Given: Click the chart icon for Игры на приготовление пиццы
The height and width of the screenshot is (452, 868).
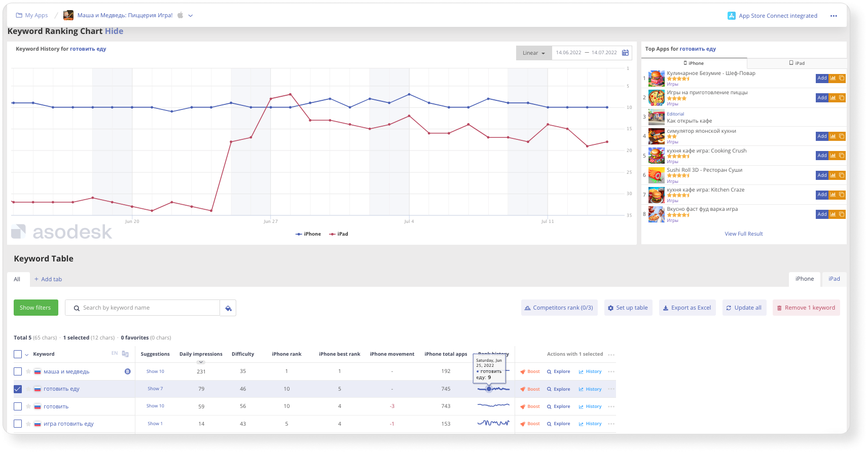Looking at the screenshot, I should point(833,97).
